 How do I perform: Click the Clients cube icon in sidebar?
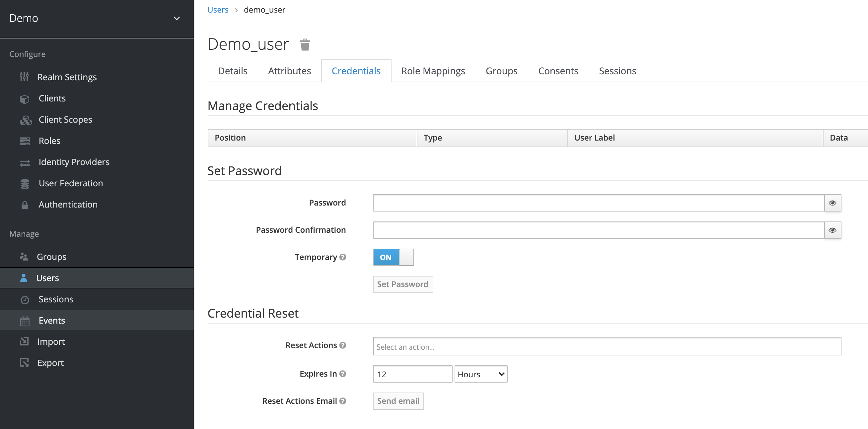[x=24, y=99]
